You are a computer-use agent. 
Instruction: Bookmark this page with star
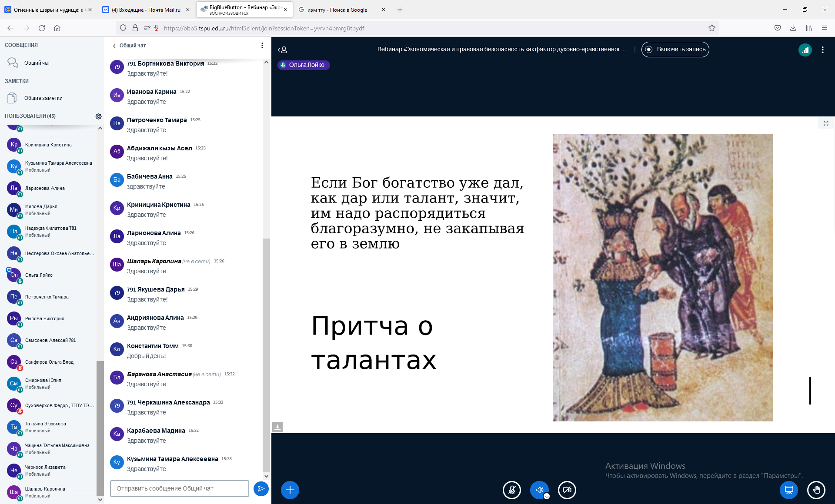click(x=712, y=28)
